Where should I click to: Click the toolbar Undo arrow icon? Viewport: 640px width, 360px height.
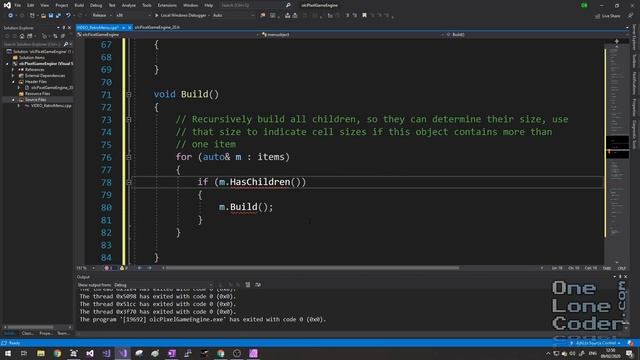pos(68,16)
